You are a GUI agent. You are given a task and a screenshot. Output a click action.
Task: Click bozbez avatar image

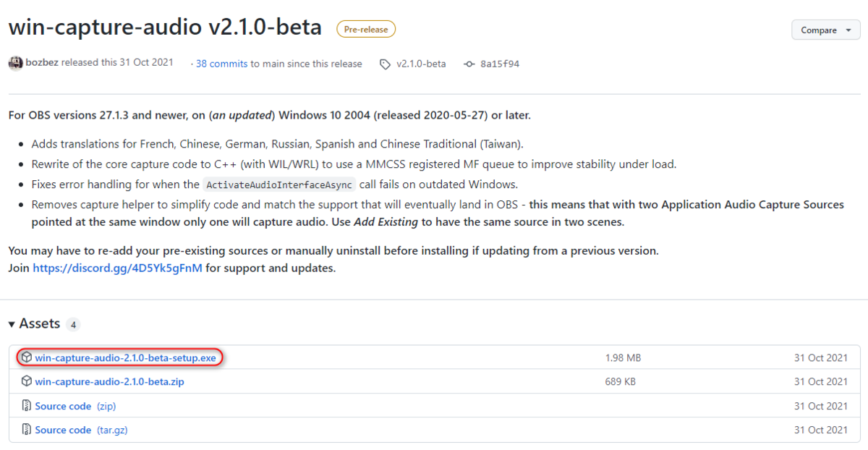15,63
